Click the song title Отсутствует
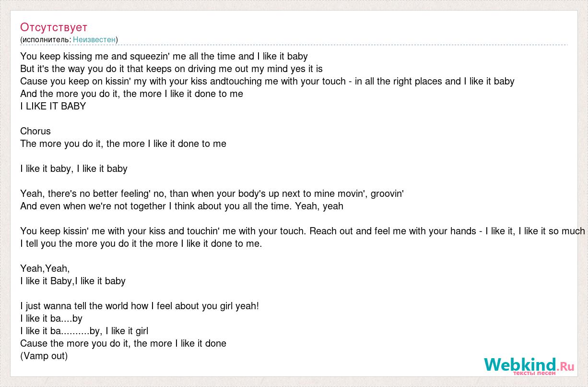588x387 pixels. tap(54, 27)
